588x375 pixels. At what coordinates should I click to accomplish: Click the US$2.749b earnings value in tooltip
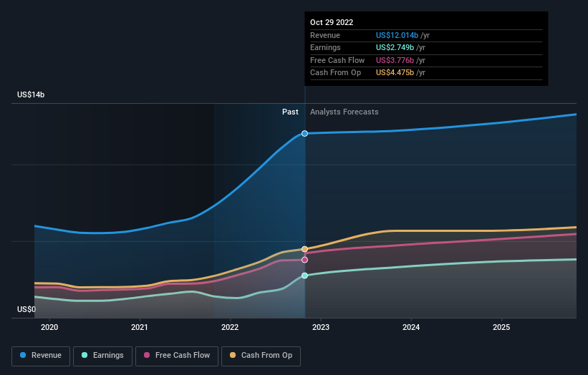tap(395, 47)
